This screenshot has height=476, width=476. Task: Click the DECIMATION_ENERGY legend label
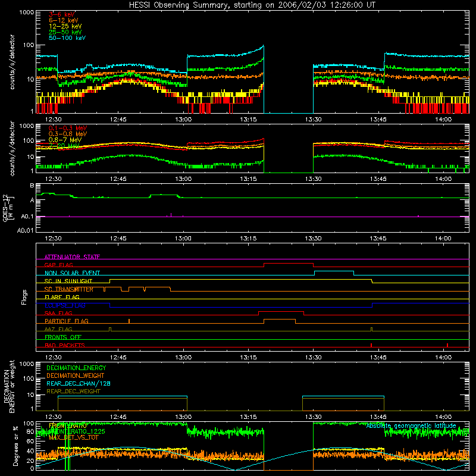point(76,368)
